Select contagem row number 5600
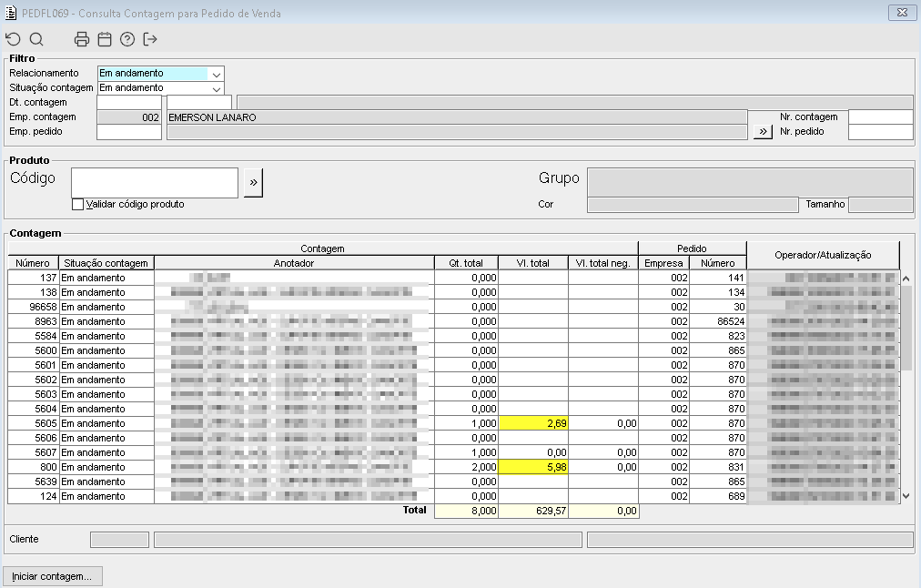Screen dimensions: 921x588 tap(453, 350)
